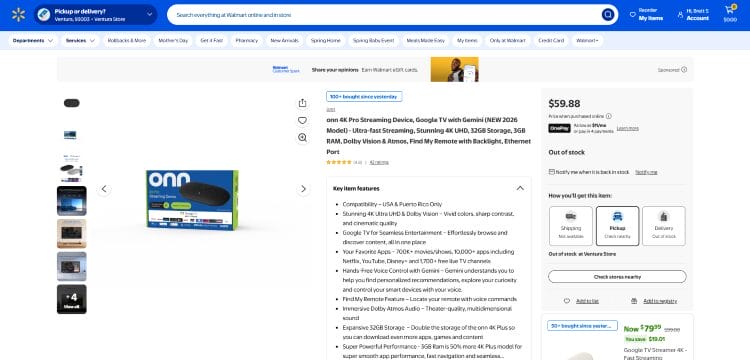Select the Delivery fulfillment option
Viewport: 750px width, 360px height.
click(664, 226)
